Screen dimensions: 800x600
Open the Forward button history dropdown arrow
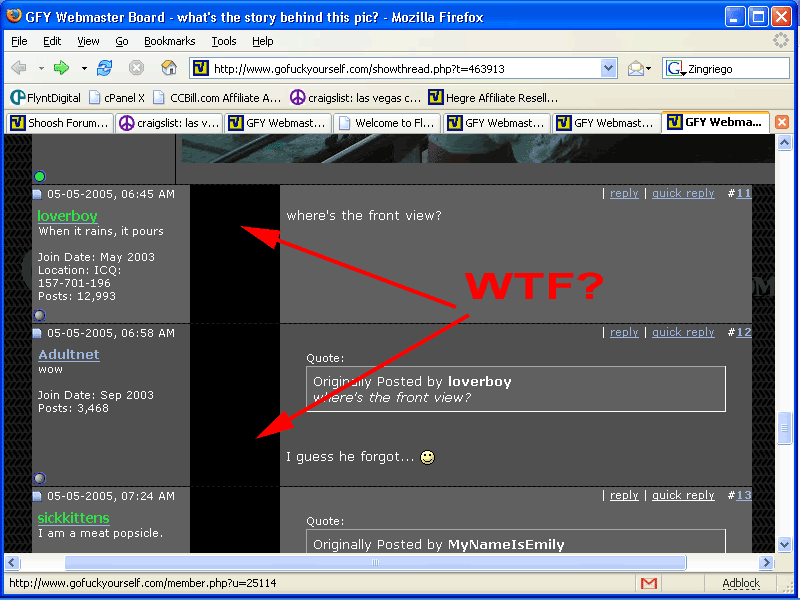[x=84, y=68]
